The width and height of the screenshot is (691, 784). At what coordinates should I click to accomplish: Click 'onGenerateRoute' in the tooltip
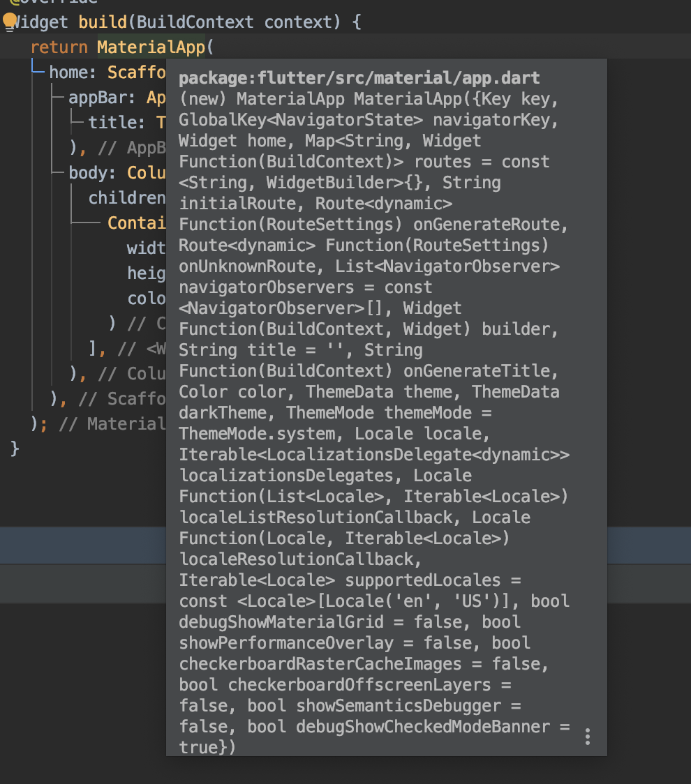click(x=486, y=225)
